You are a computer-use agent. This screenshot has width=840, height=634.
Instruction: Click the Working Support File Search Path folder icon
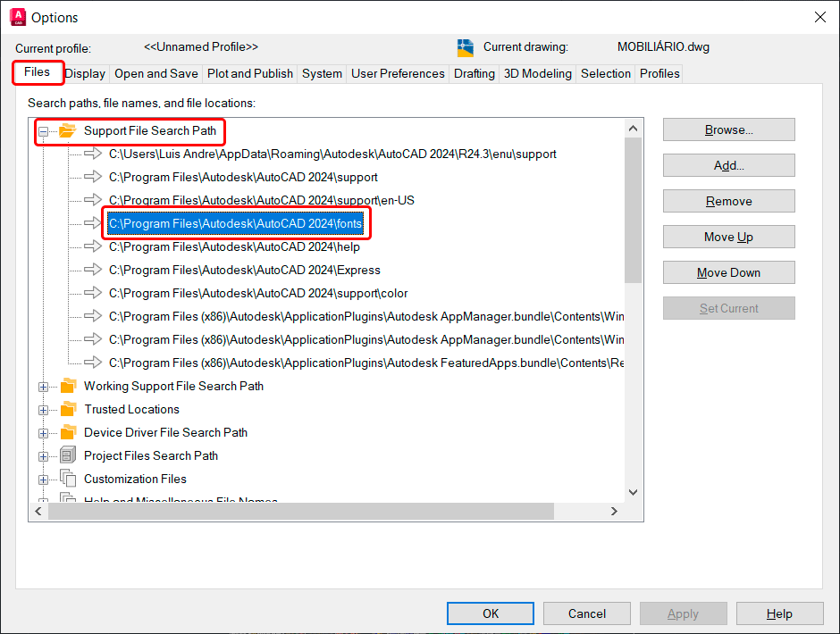68,387
